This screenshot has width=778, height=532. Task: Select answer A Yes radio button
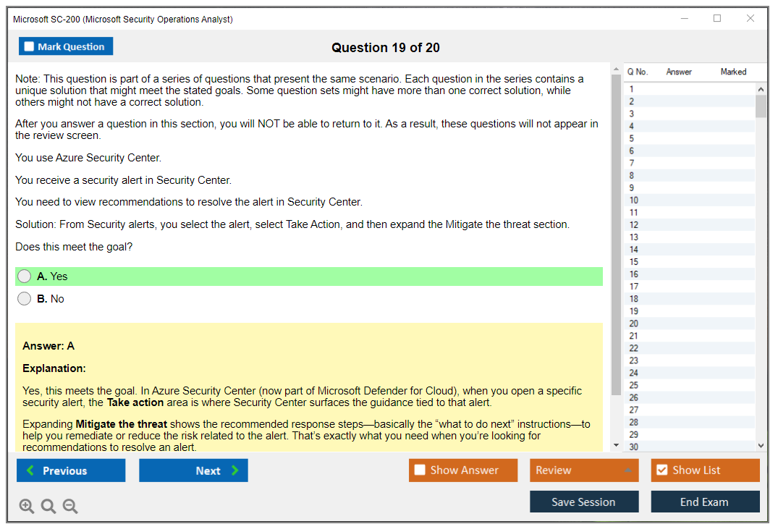pyautogui.click(x=24, y=276)
